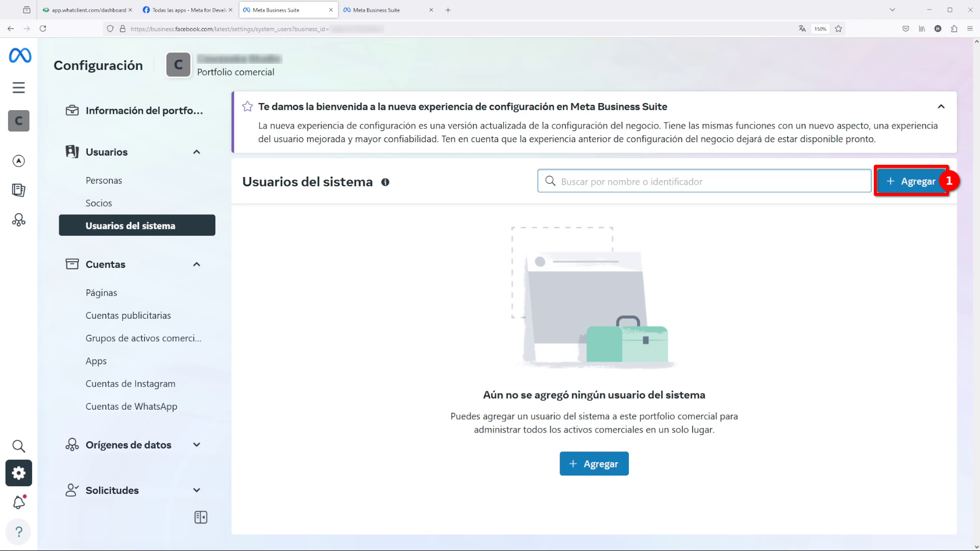Bookmark page with star icon
Screen dimensions: 980x551
tap(839, 29)
